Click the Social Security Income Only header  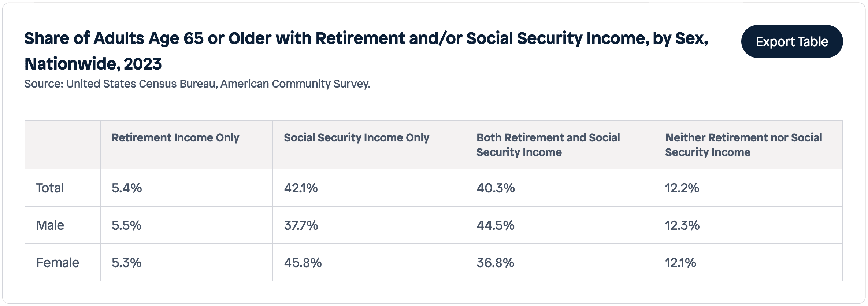(x=356, y=138)
